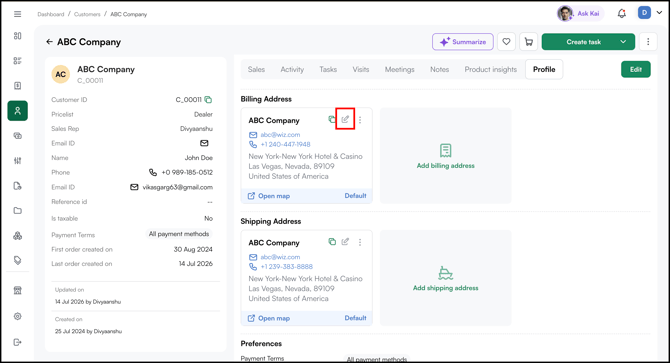The image size is (670, 363).
Task: Open the notifications bell
Action: click(x=622, y=14)
